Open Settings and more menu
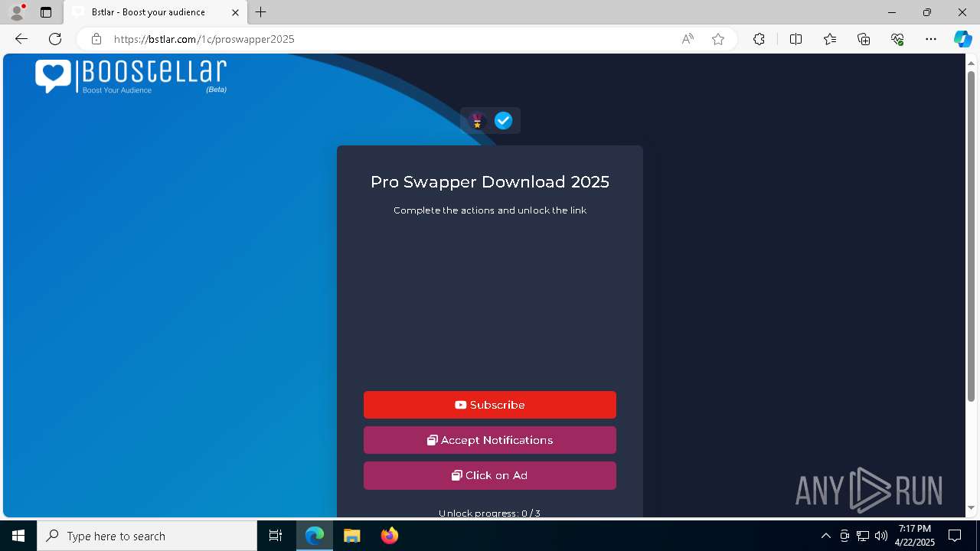 [931, 39]
